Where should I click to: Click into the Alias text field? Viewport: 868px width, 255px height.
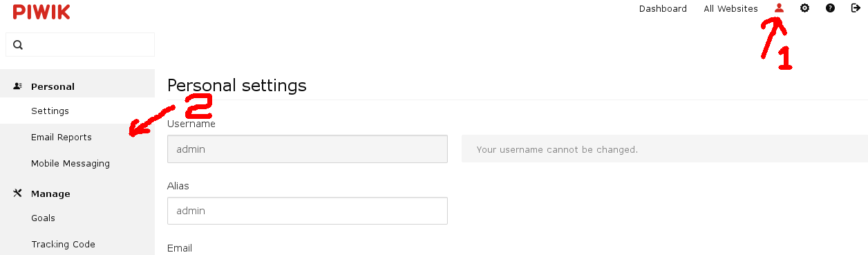[308, 211]
